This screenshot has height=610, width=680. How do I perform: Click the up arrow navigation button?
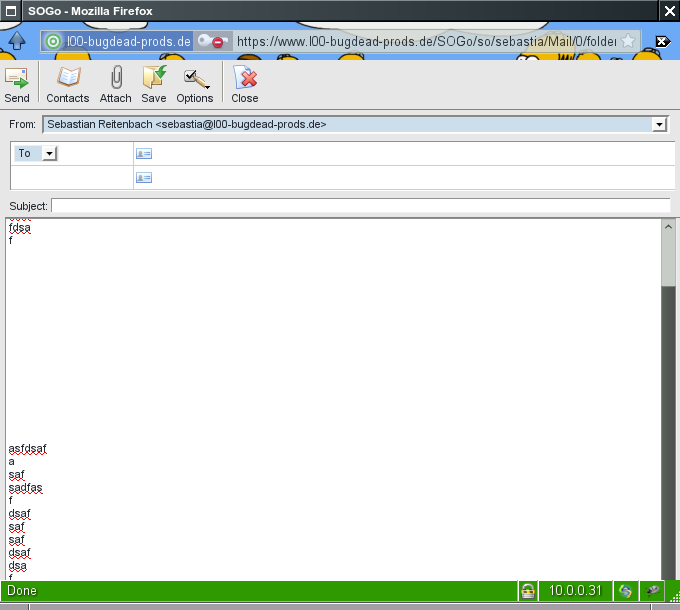[x=17, y=41]
